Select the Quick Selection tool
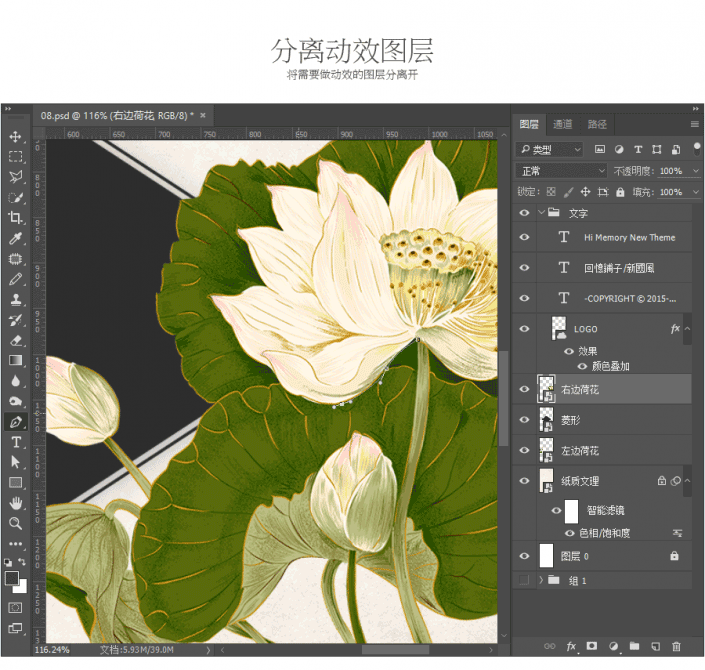This screenshot has height=670, width=705. (15, 197)
